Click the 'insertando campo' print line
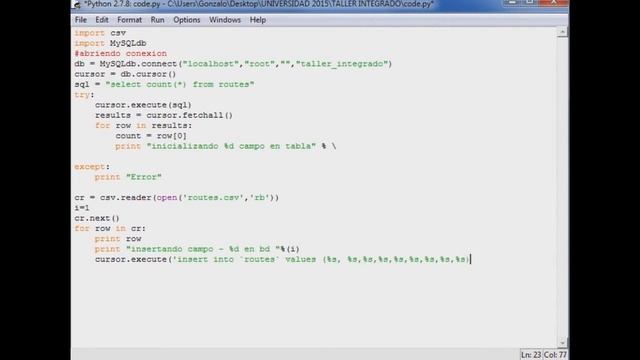Image resolution: width=640 pixels, height=360 pixels. (x=197, y=249)
